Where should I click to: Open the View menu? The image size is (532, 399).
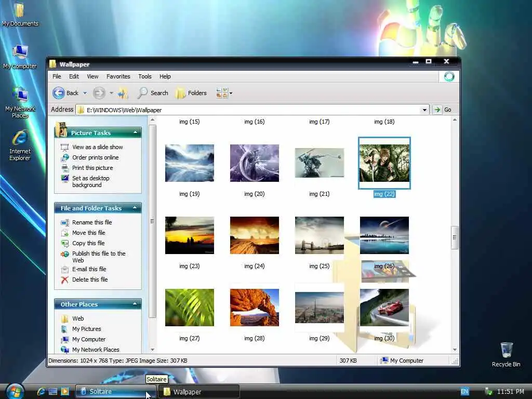click(x=92, y=76)
